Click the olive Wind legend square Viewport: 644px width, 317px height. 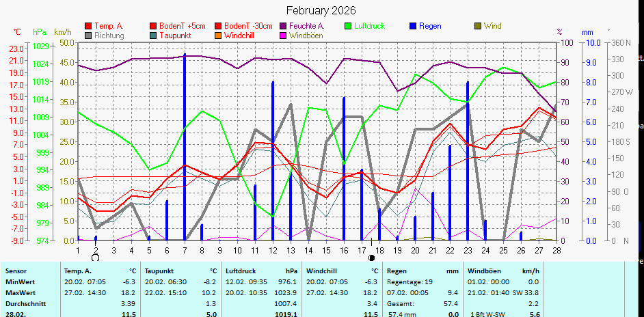tap(478, 26)
